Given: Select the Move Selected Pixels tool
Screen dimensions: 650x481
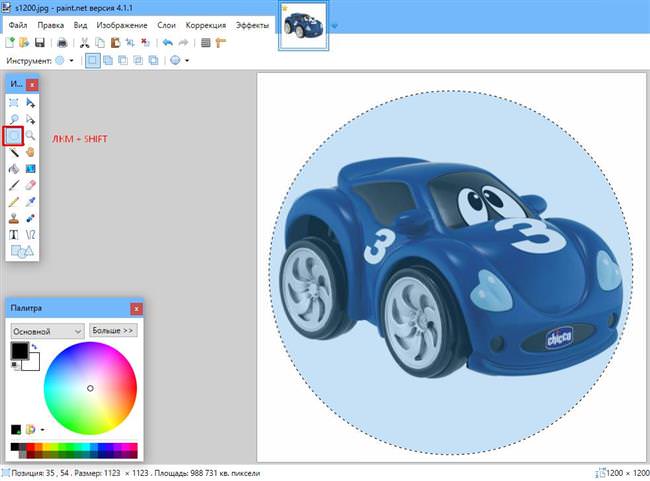Looking at the screenshot, I should pyautogui.click(x=30, y=103).
